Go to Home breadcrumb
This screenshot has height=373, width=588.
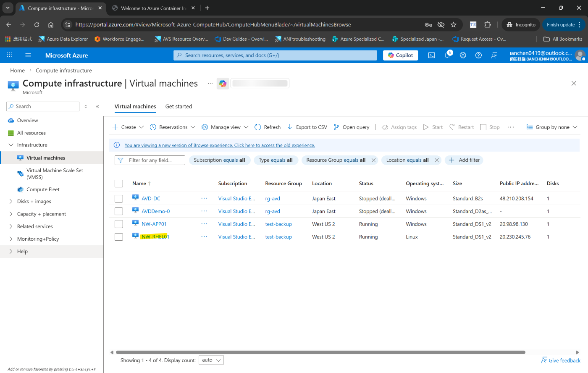(x=18, y=71)
